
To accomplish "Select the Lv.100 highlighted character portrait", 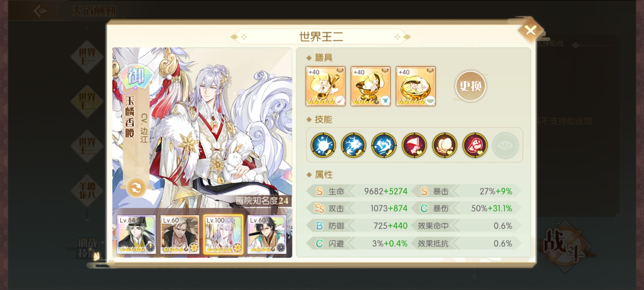I will [x=223, y=234].
